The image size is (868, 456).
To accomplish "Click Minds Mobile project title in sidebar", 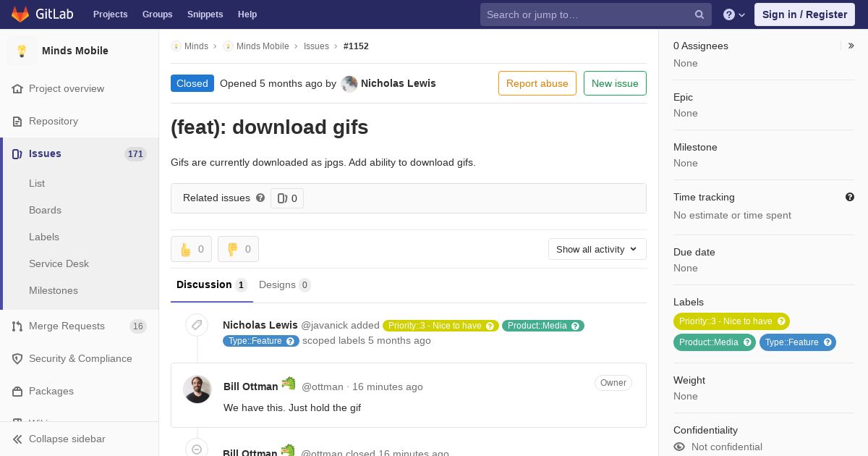I will [x=75, y=51].
